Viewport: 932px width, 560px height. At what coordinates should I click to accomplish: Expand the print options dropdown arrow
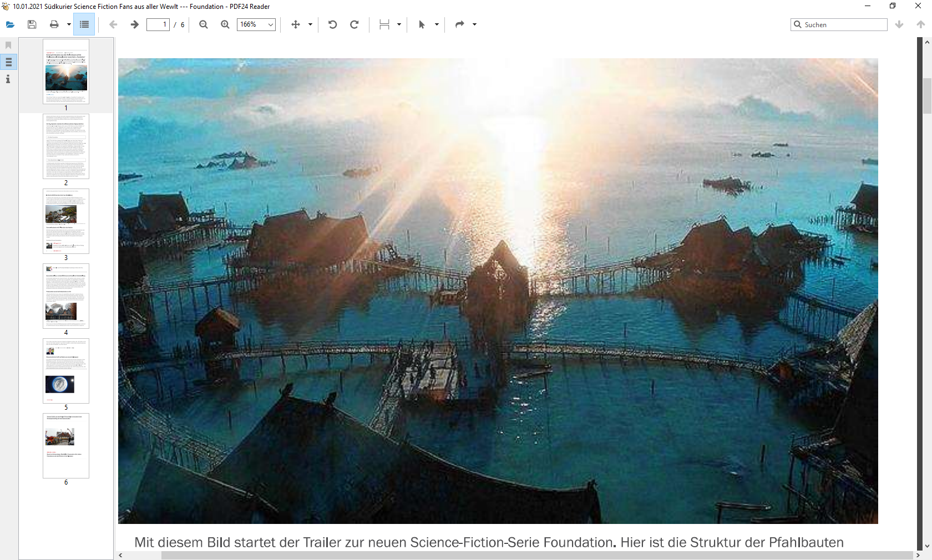point(69,24)
